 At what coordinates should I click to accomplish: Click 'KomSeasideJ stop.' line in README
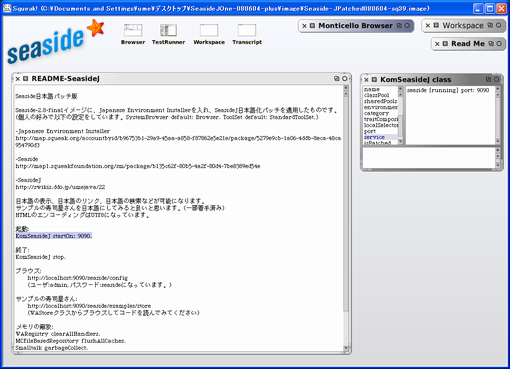[x=40, y=257]
